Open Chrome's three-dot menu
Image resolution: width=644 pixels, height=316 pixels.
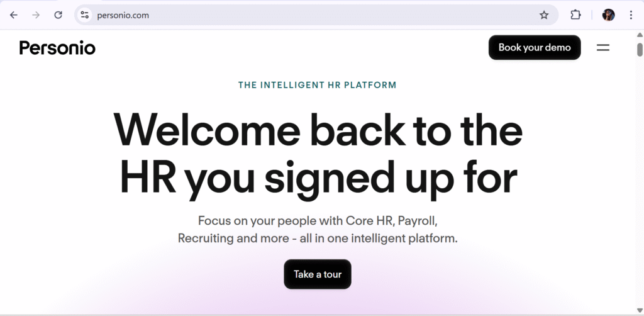(631, 15)
